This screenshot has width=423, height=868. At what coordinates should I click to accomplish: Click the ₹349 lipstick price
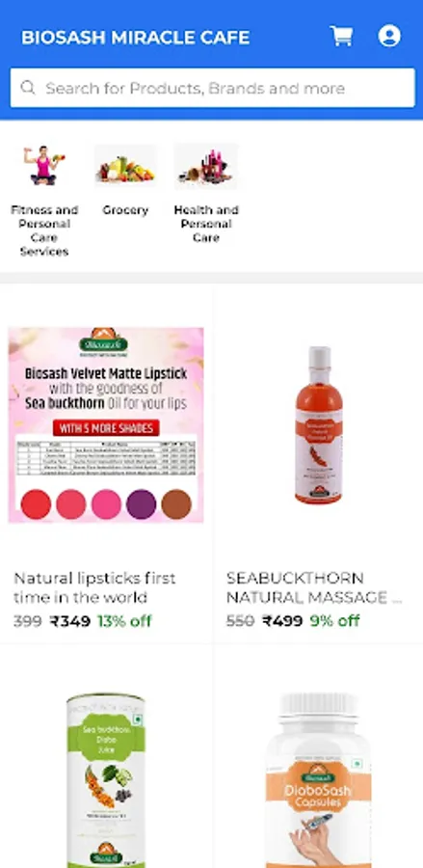[70, 621]
